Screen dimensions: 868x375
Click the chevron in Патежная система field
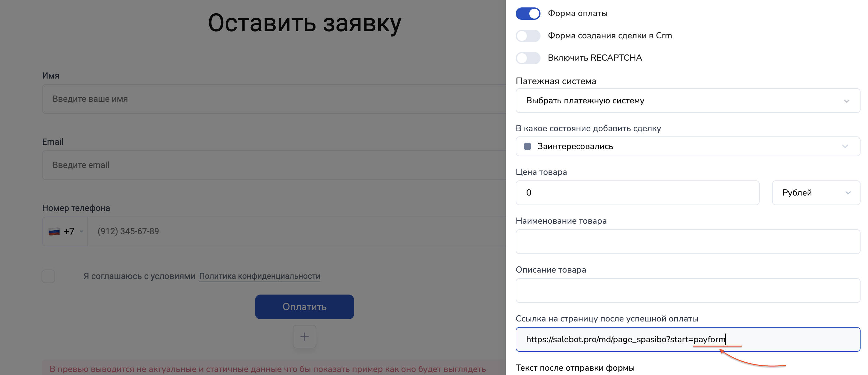[846, 101]
